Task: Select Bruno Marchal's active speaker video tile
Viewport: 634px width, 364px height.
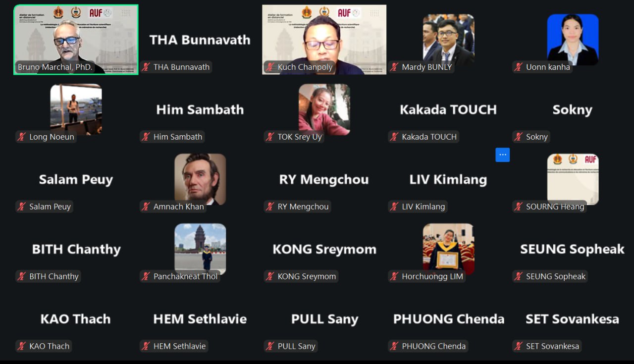Action: point(76,40)
